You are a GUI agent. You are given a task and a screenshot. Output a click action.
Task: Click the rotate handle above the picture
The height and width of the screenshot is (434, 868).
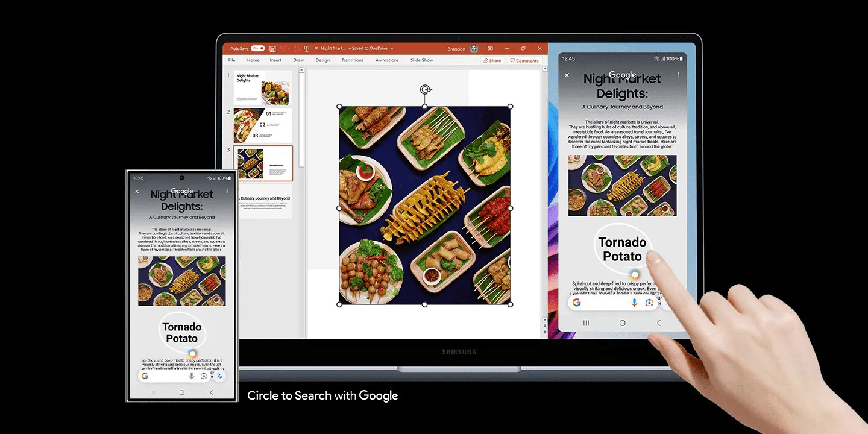pos(425,90)
